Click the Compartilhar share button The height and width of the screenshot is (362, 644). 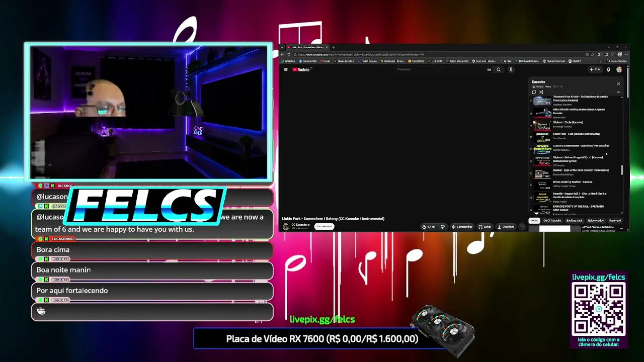[462, 227]
